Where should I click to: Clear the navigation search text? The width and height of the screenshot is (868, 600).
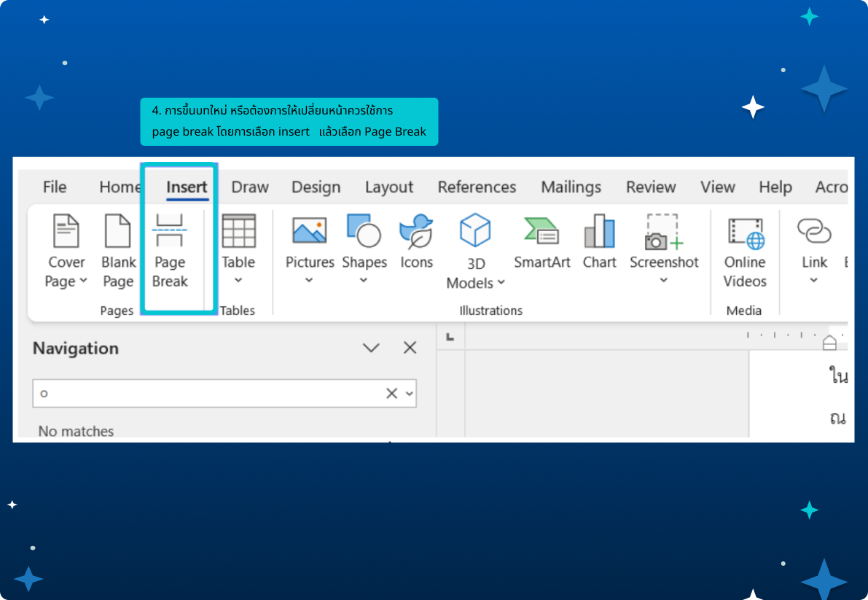pos(391,394)
